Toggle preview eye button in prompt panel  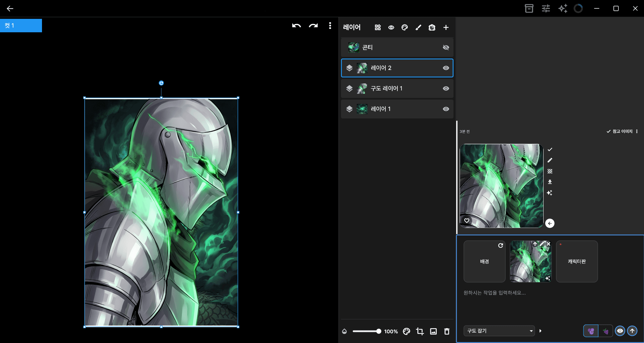pos(620,331)
